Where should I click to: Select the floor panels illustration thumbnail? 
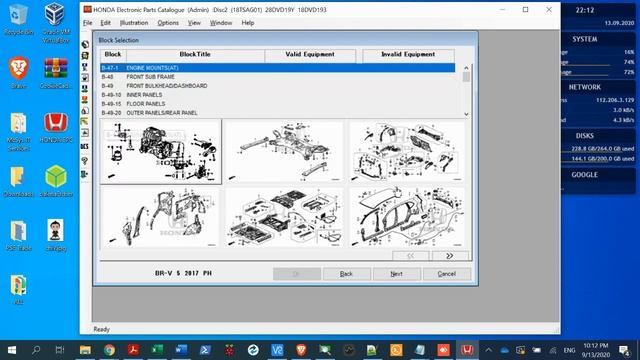coord(284,217)
